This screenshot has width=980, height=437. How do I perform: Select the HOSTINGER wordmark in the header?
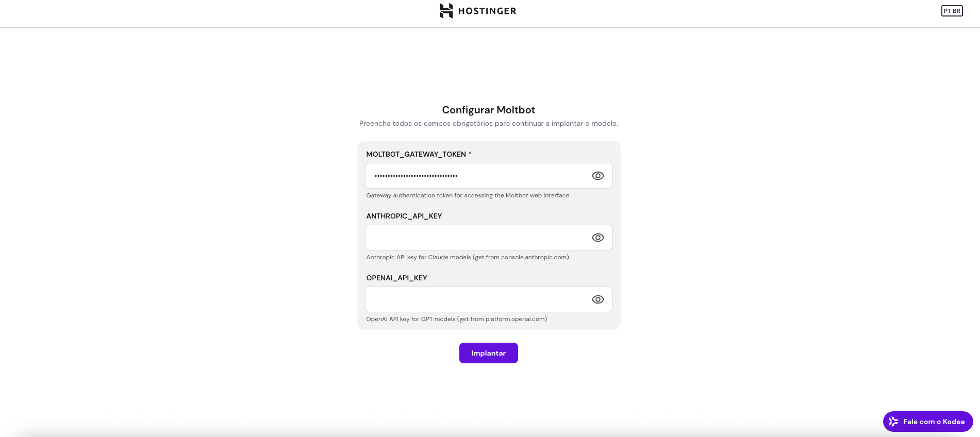point(488,11)
